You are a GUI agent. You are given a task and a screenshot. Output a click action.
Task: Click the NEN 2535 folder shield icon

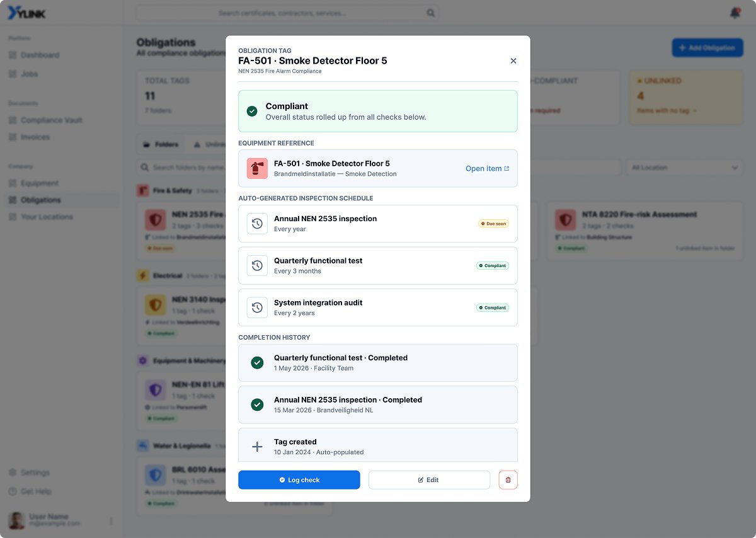coord(155,220)
